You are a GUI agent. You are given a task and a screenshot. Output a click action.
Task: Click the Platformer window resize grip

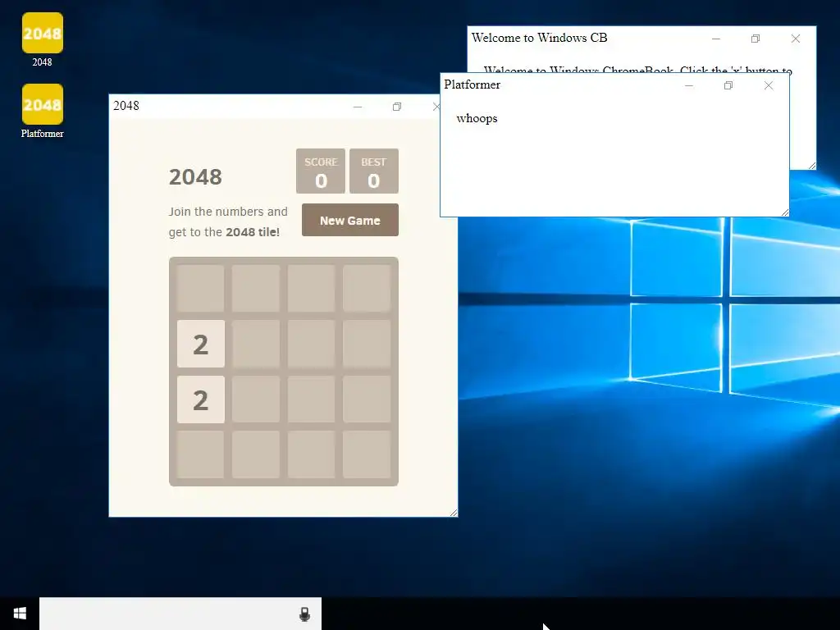[x=785, y=212]
